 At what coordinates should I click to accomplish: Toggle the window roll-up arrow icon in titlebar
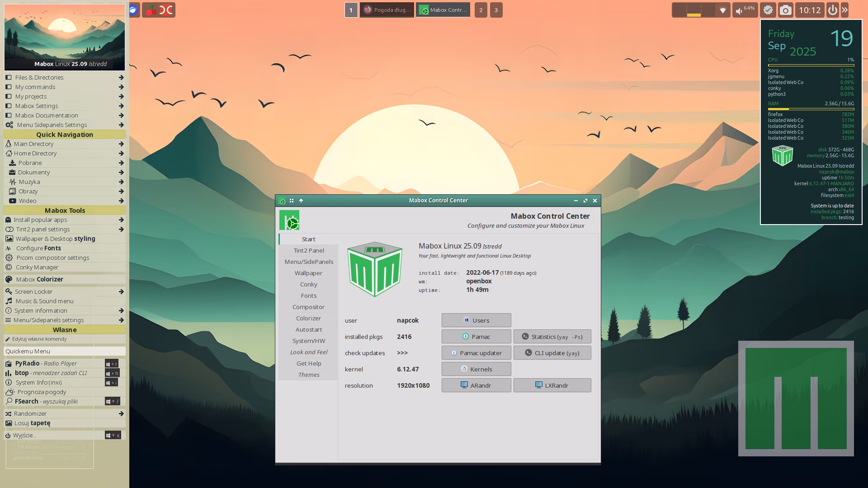[301, 201]
